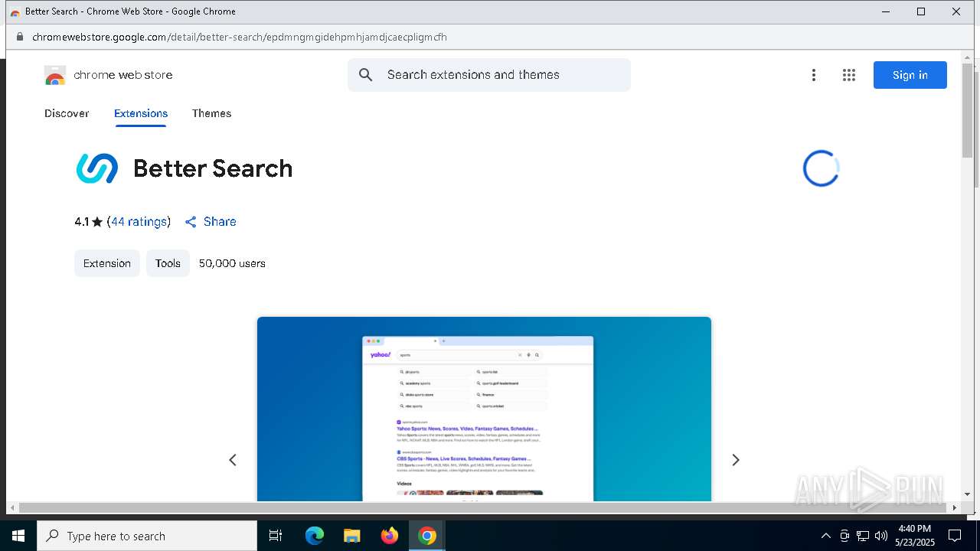Open the 44 ratings link
This screenshot has width=980, height=551.
[139, 222]
